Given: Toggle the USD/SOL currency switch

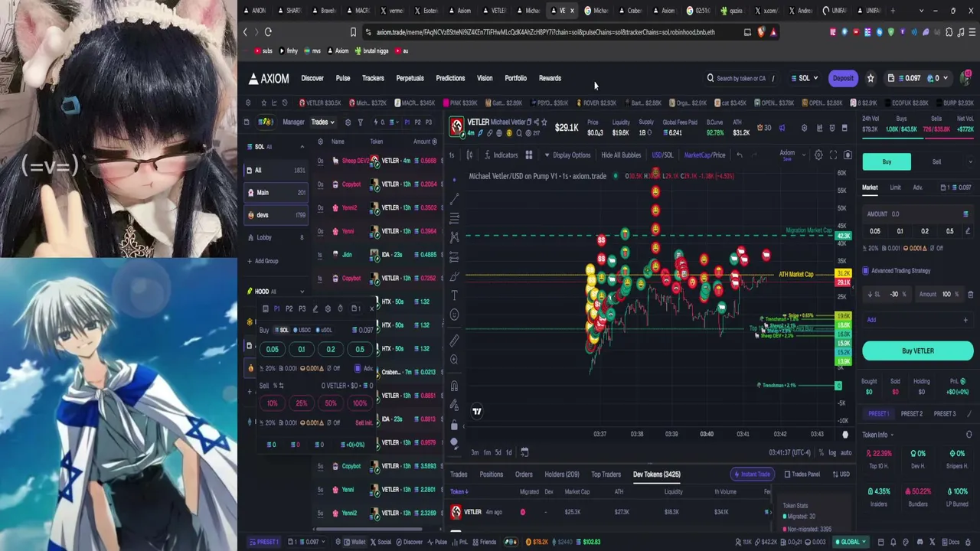Looking at the screenshot, I should 662,155.
